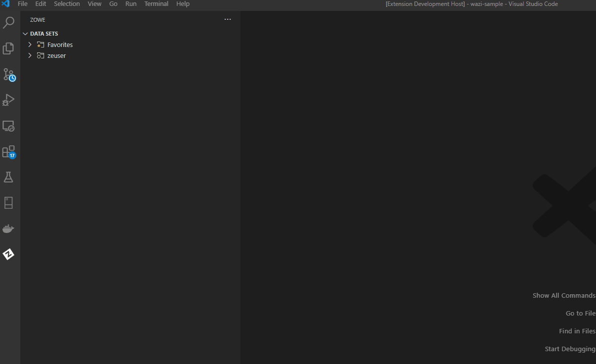Expand the Favorites tree node
Image resolution: width=596 pixels, height=364 pixels.
[30, 45]
